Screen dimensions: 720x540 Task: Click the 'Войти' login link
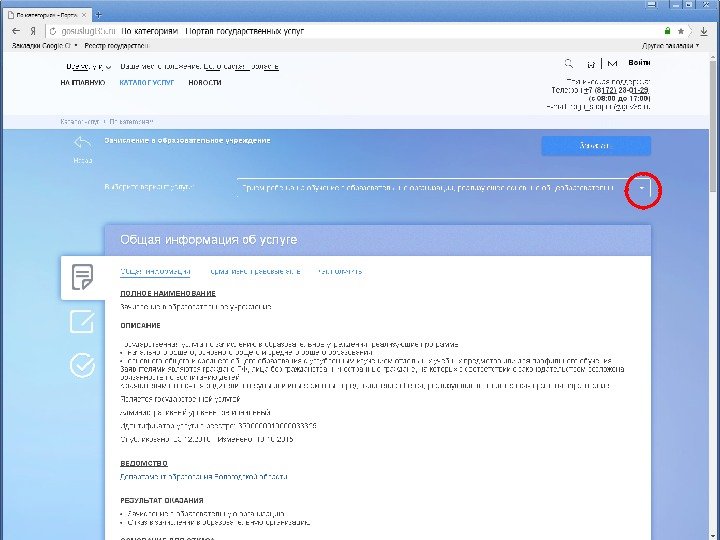coord(639,63)
